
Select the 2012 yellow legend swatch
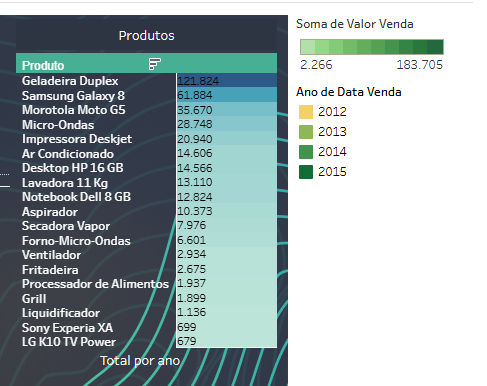point(306,112)
